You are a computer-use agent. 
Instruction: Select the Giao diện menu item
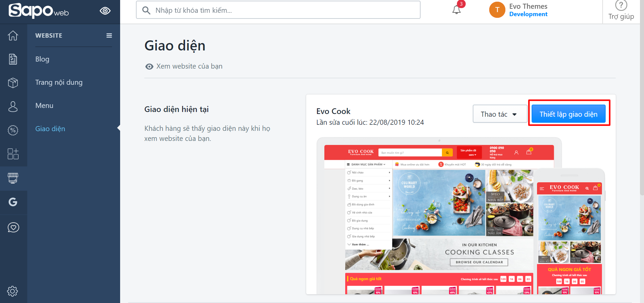click(50, 129)
